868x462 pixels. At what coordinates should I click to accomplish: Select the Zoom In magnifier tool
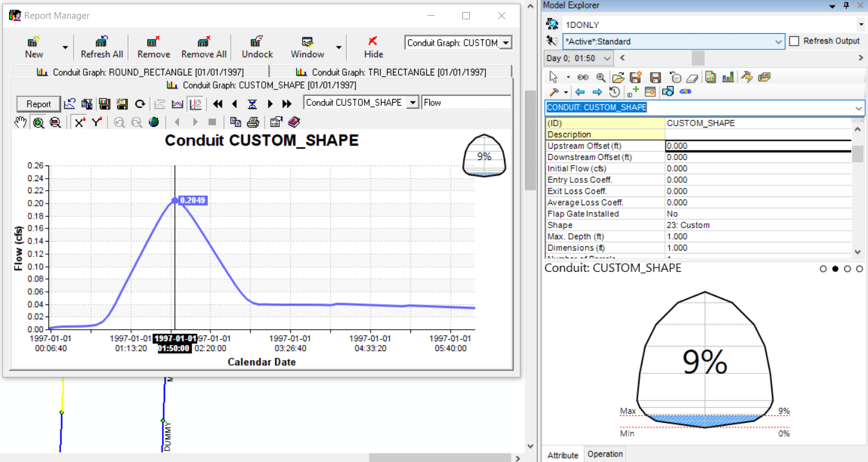click(39, 123)
